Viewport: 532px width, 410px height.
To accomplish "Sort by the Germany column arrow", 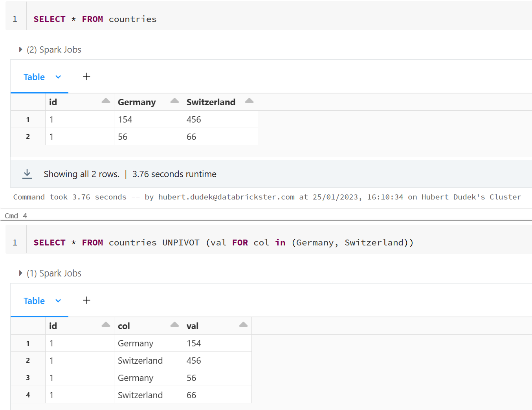I will 174,101.
